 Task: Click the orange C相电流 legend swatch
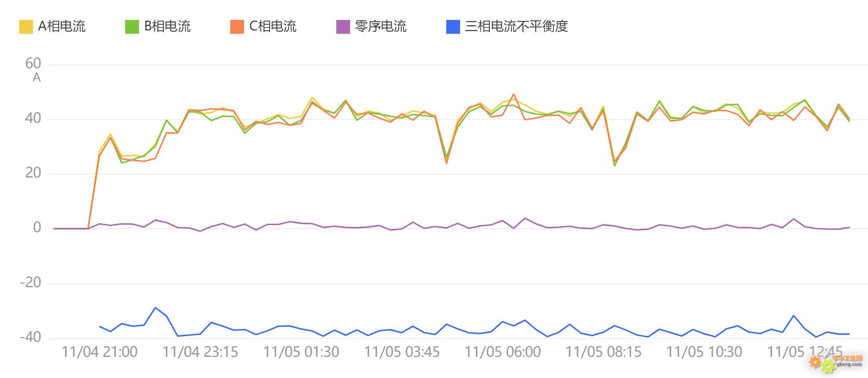click(x=237, y=27)
